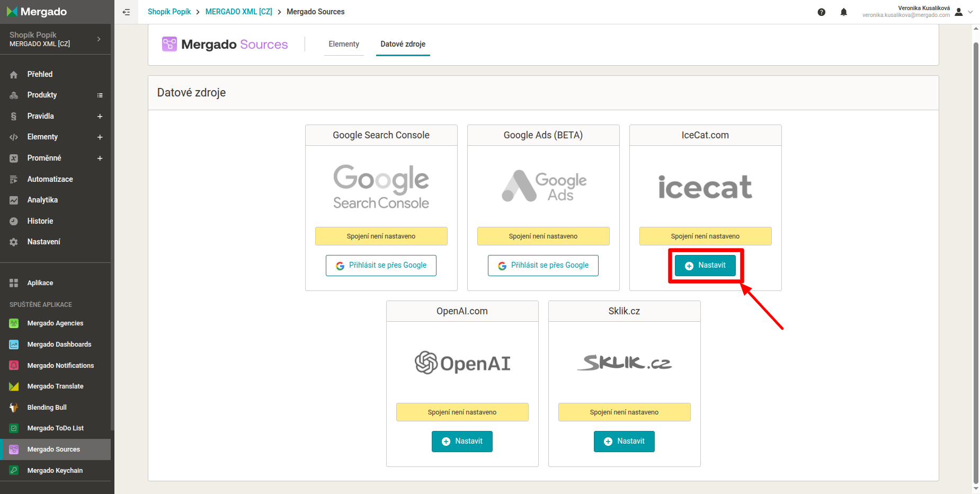
Task: Switch to the Datové zdroje tab
Action: [x=403, y=45]
